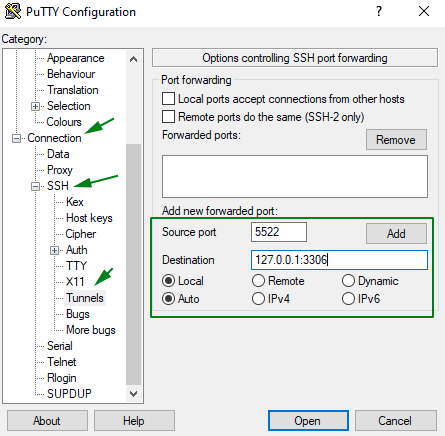The image size is (445, 436).
Task: Click the category scroll up arrow
Action: pos(133,59)
